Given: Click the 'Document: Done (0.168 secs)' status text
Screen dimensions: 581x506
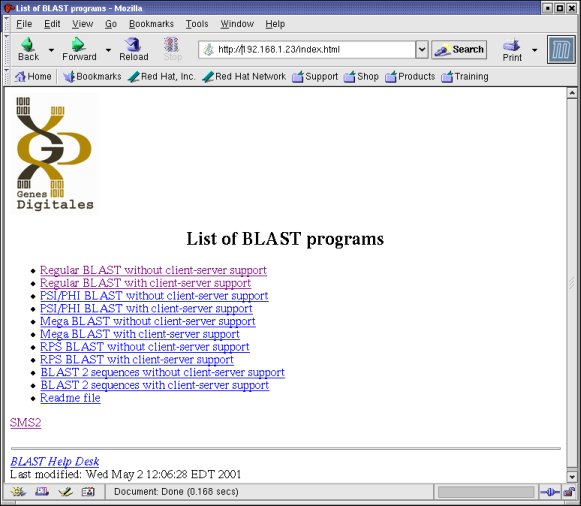Looking at the screenshot, I should (176, 492).
